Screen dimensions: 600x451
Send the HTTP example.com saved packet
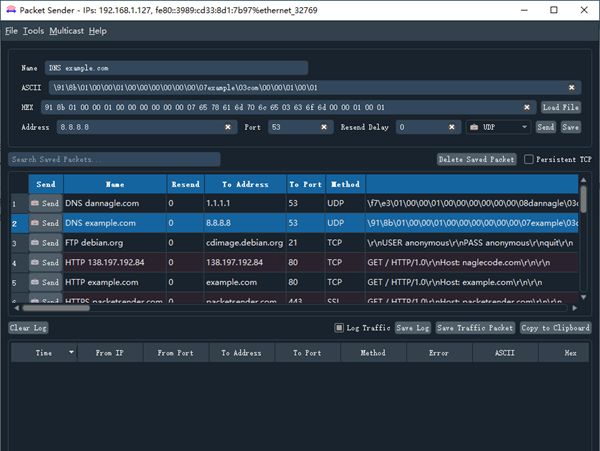[x=46, y=282]
